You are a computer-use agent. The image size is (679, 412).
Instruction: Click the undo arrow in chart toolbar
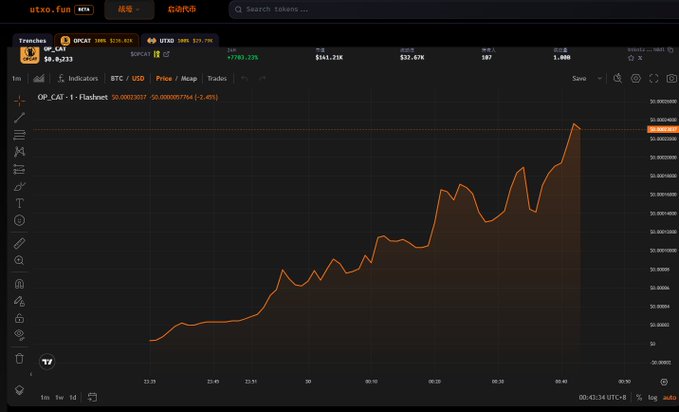[245, 78]
